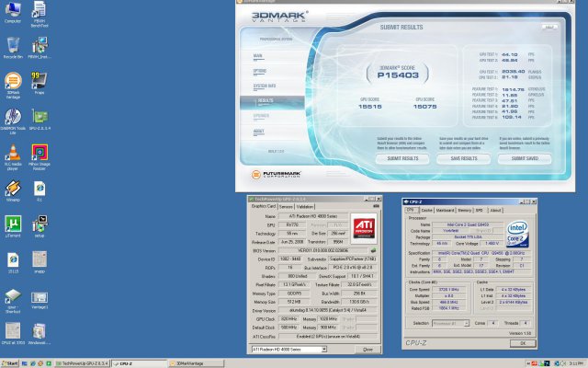Open the Recycle Bin desktop icon
The width and height of the screenshot is (588, 368).
[13, 48]
